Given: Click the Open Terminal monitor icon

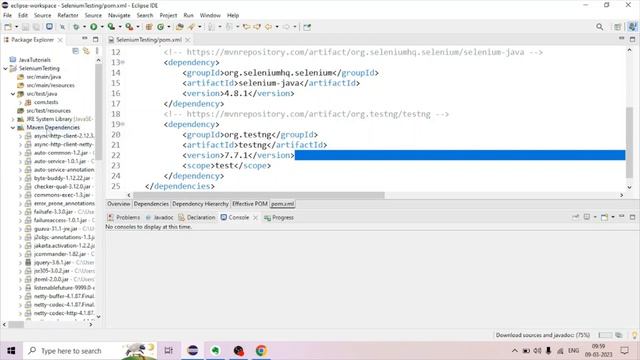Looking at the screenshot, I should [49, 27].
